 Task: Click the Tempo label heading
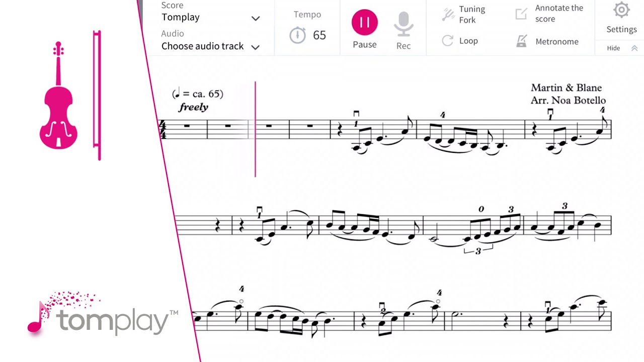coord(307,15)
